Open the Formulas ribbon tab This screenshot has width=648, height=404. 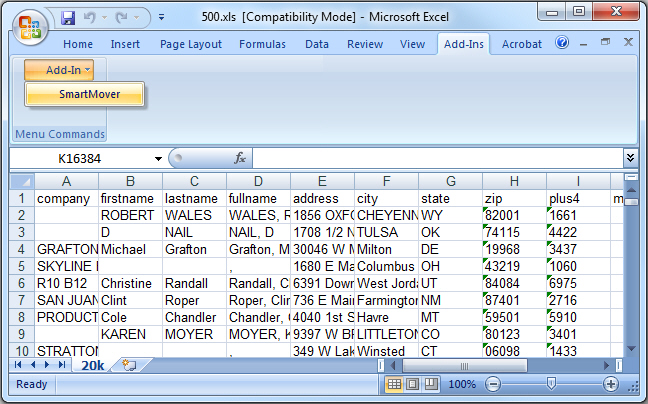click(x=262, y=44)
